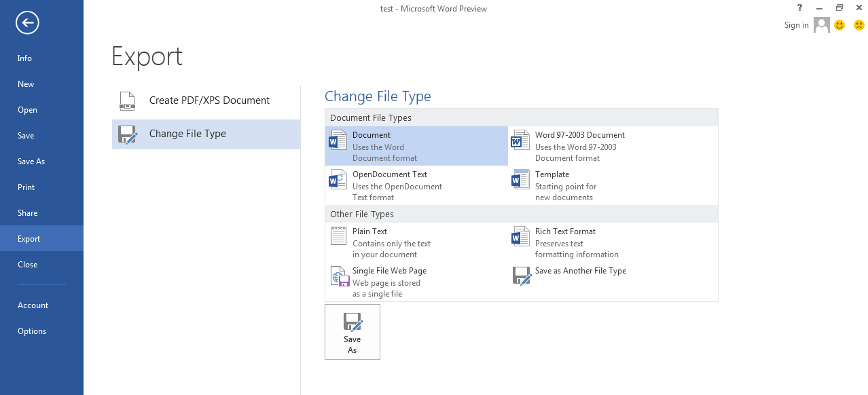Restore down the Word window
The height and width of the screenshot is (395, 868).
839,8
